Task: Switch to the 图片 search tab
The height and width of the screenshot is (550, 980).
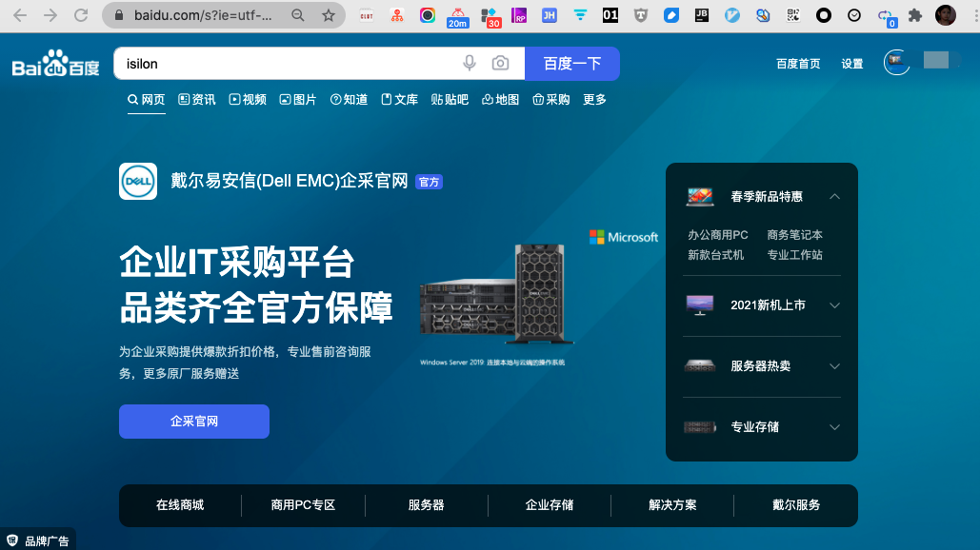Action: 297,99
